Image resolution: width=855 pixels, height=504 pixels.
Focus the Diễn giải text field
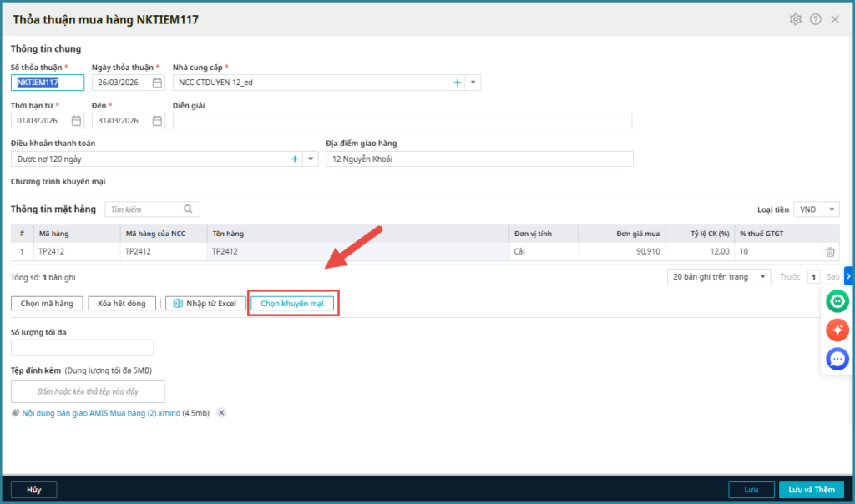402,121
